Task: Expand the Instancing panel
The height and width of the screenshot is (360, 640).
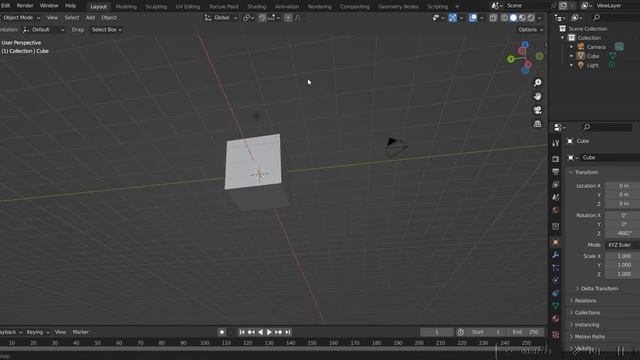Action: pos(584,325)
